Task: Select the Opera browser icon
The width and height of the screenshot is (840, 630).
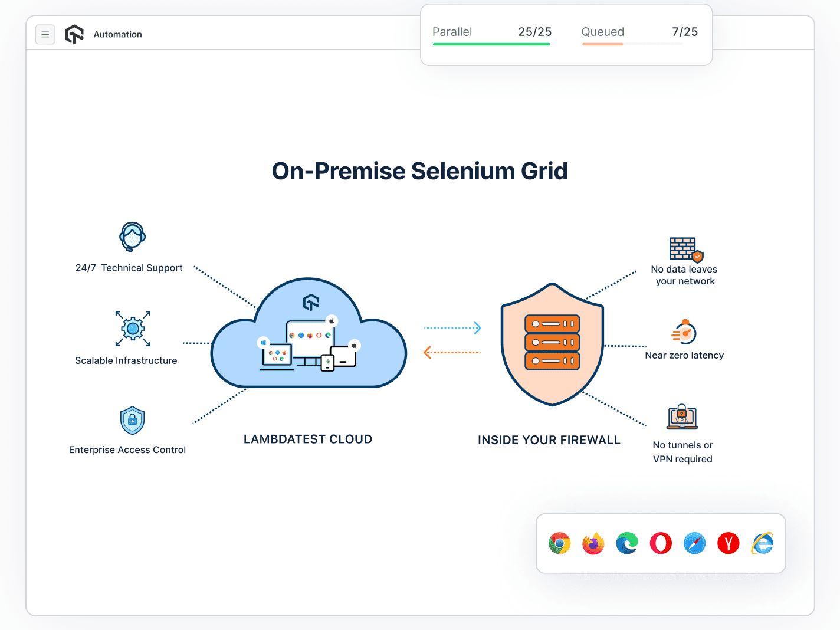Action: (661, 543)
